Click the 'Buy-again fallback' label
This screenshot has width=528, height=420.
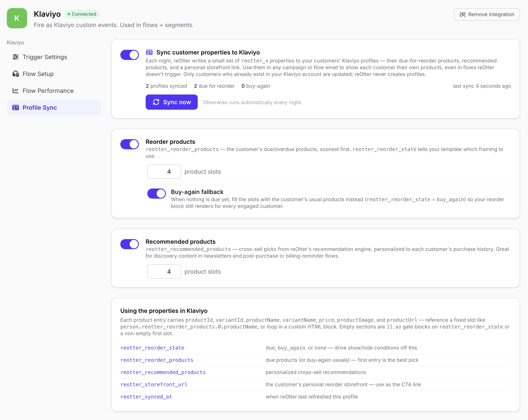click(x=197, y=192)
